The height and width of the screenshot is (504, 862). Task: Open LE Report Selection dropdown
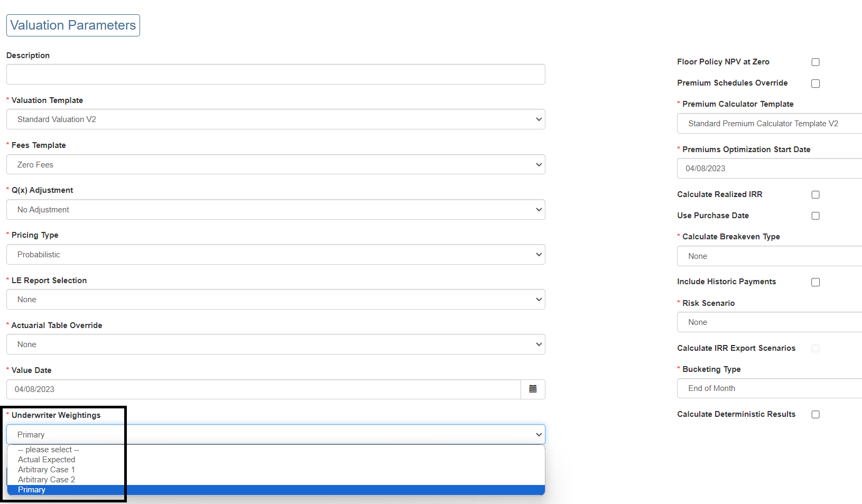click(x=275, y=300)
